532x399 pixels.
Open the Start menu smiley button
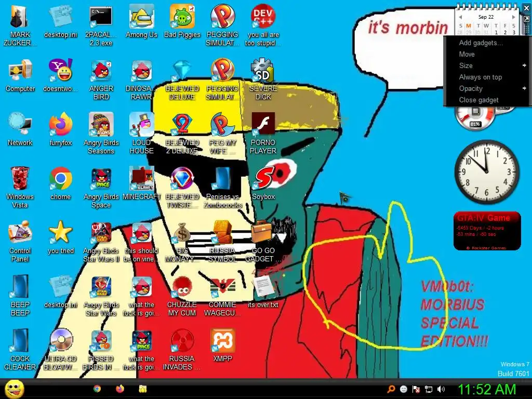14,389
